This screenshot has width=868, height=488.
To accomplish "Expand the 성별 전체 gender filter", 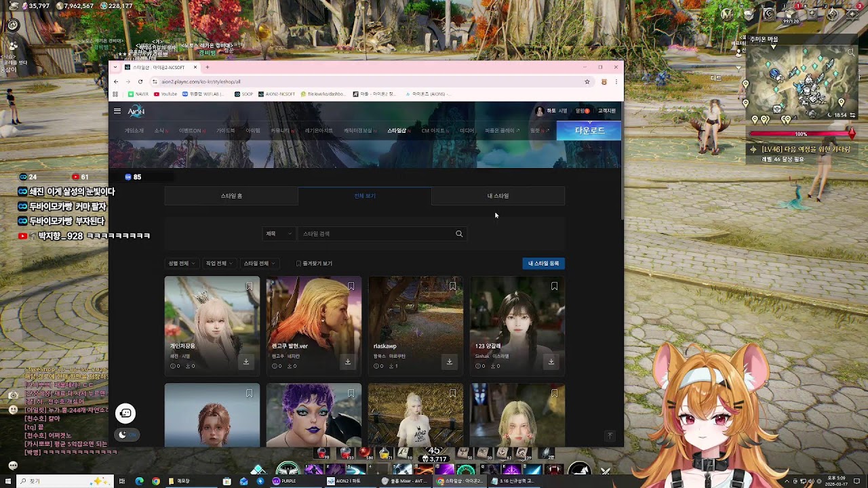I will (x=181, y=264).
